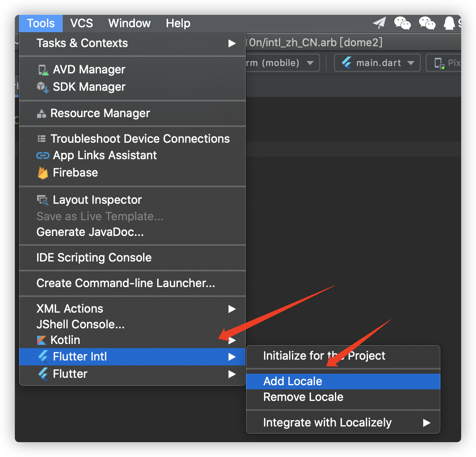Click the QQ penguin icon in menu bar
Screen dimensions: 476x457
449,23
